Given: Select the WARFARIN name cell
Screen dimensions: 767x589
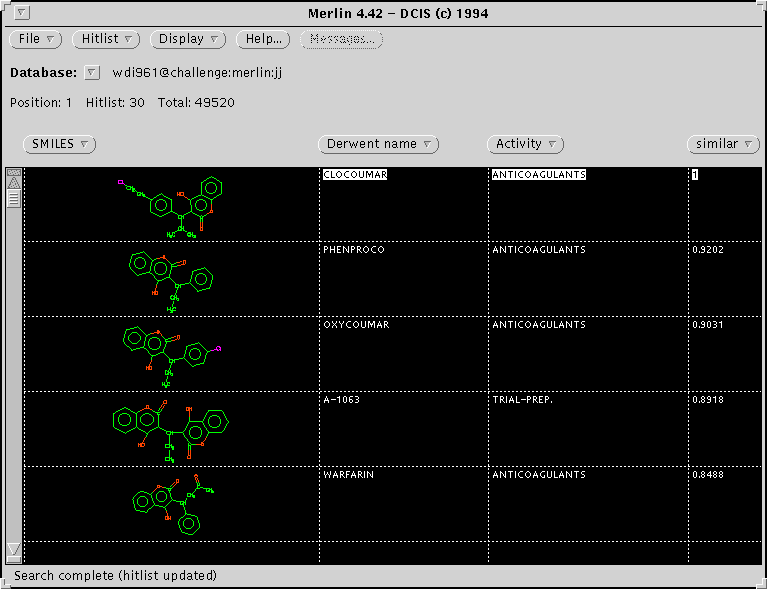Looking at the screenshot, I should pos(349,474).
